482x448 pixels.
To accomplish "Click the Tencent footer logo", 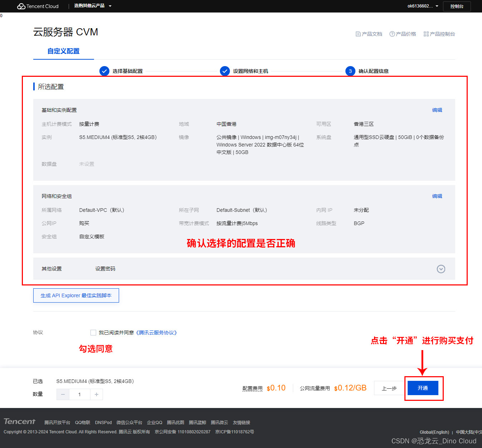I will pyautogui.click(x=20, y=422).
